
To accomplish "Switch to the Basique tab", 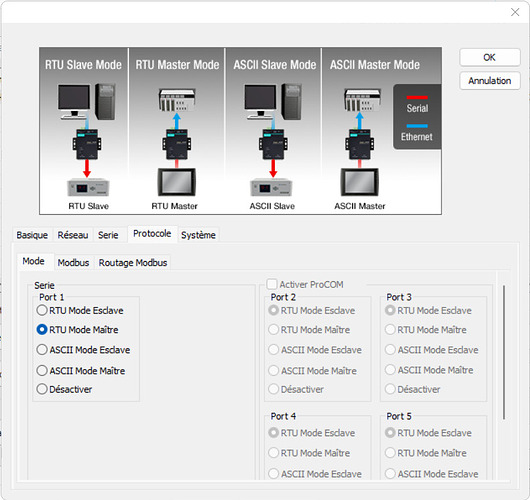I will (x=32, y=235).
